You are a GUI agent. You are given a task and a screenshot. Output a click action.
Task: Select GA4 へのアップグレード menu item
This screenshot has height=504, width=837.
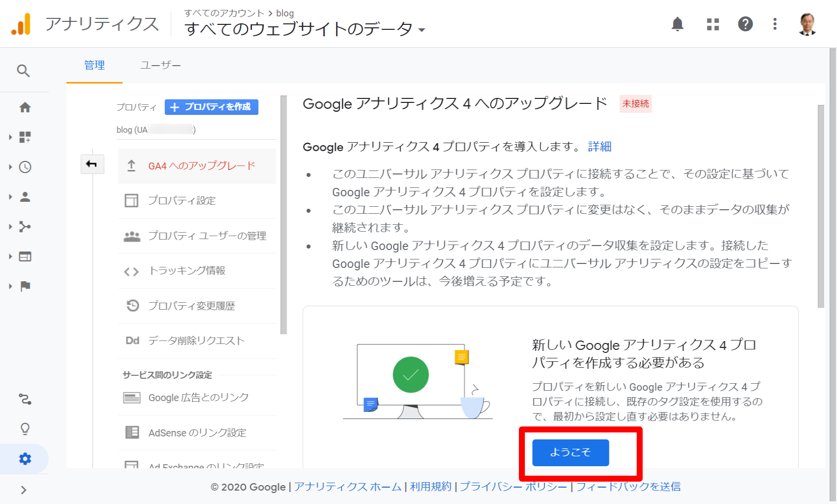coord(197,166)
